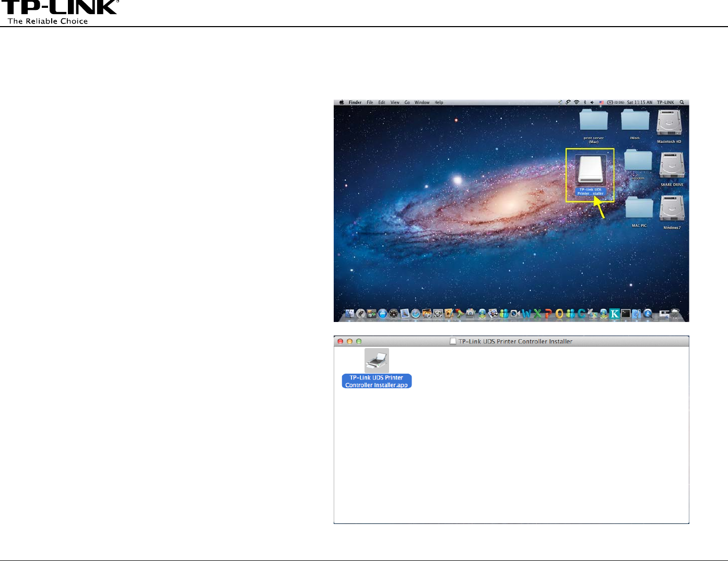Open Launchpad from the Dock

(x=360, y=314)
